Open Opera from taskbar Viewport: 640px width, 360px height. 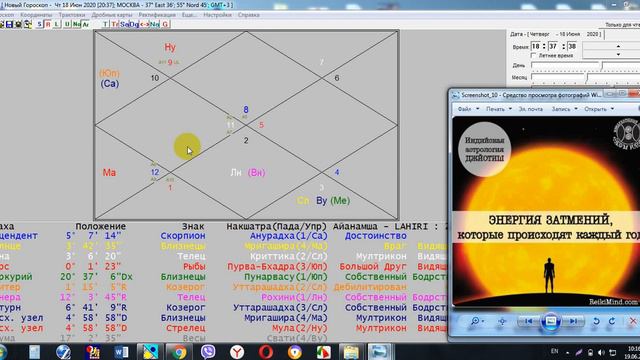coord(266,351)
